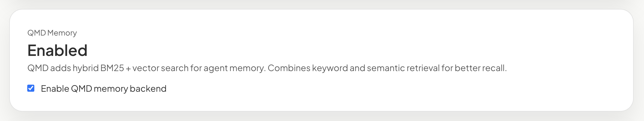Screen dimensions: 644x121
Task: Click the word "hybrid" in the description
Action: pyautogui.click(x=86, y=68)
